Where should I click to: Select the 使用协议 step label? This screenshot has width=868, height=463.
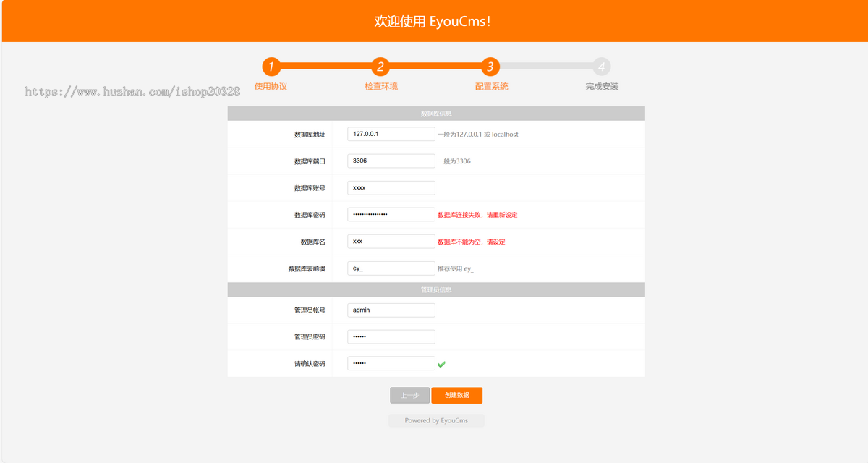pyautogui.click(x=271, y=86)
